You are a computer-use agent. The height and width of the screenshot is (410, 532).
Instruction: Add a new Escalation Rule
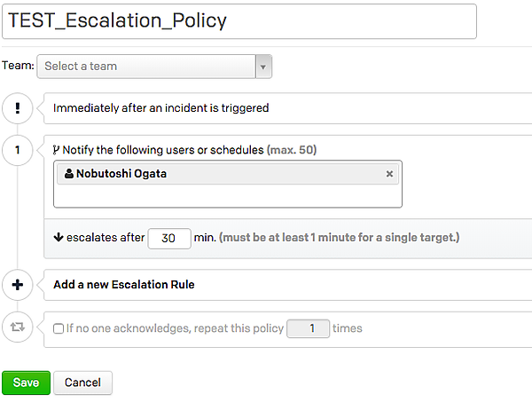(124, 285)
